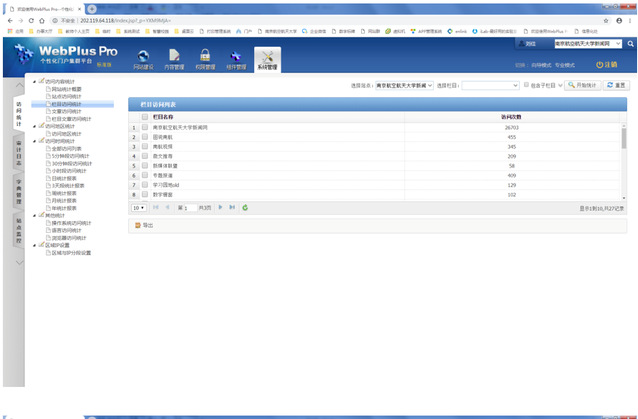Click the 重置 reset button

616,85
